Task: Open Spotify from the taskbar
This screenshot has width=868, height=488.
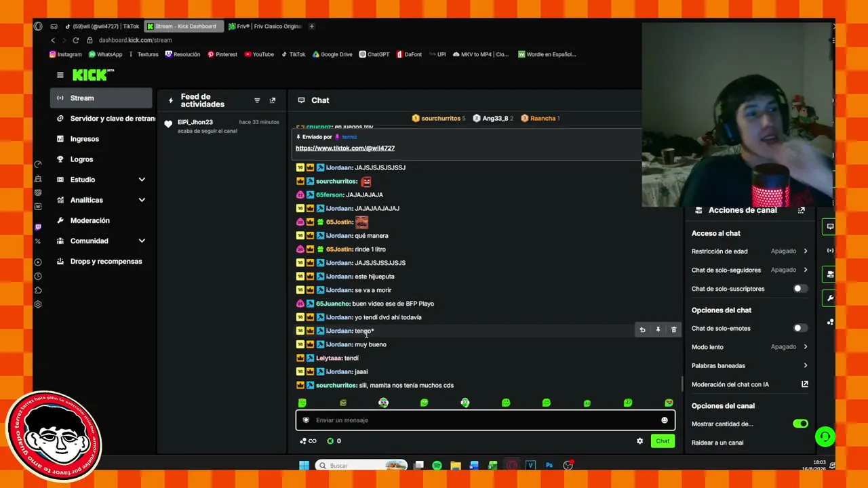Action: (437, 466)
